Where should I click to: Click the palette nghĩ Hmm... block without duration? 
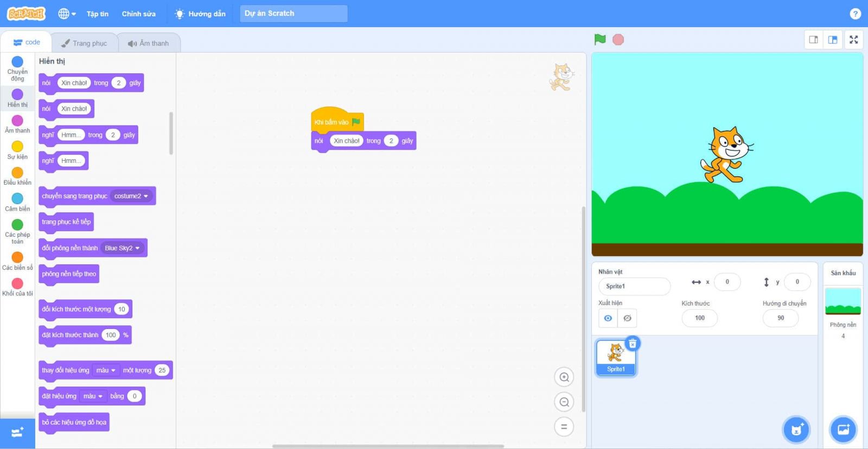tap(63, 161)
